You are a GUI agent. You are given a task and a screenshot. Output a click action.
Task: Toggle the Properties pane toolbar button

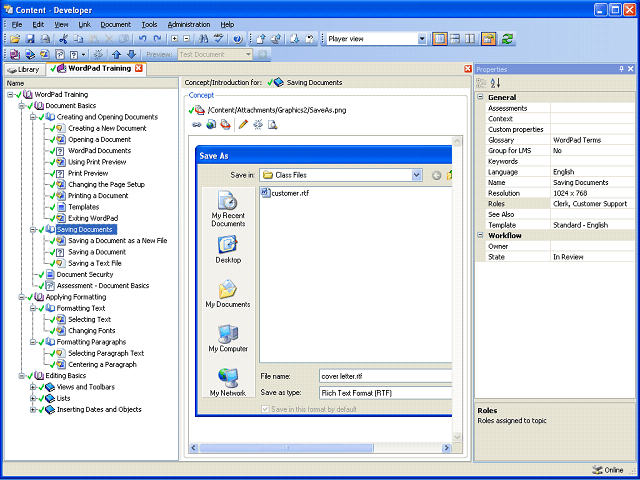pos(488,39)
